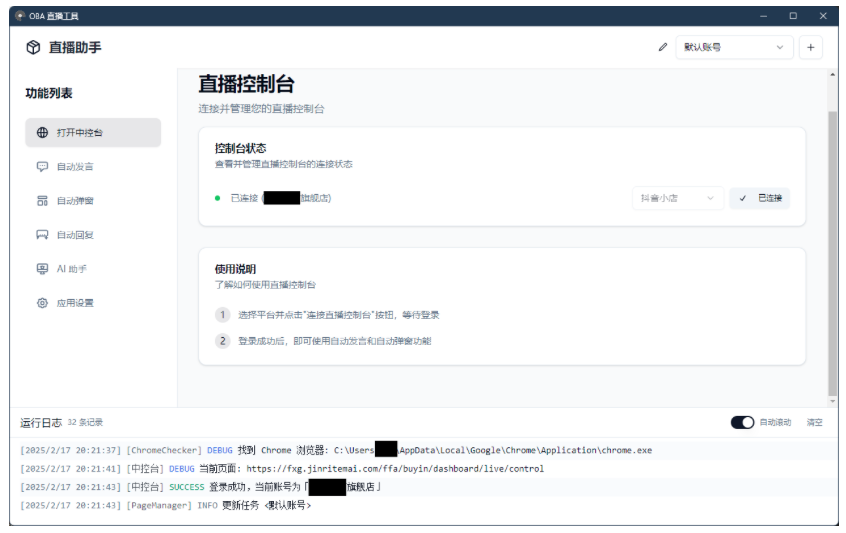Click the PageManager INFO log line

(x=165, y=505)
